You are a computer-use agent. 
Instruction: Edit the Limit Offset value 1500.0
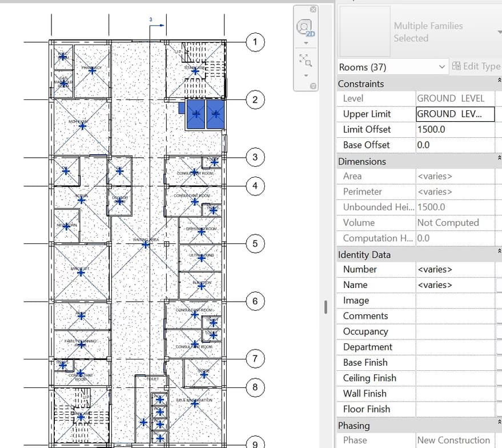coord(455,130)
